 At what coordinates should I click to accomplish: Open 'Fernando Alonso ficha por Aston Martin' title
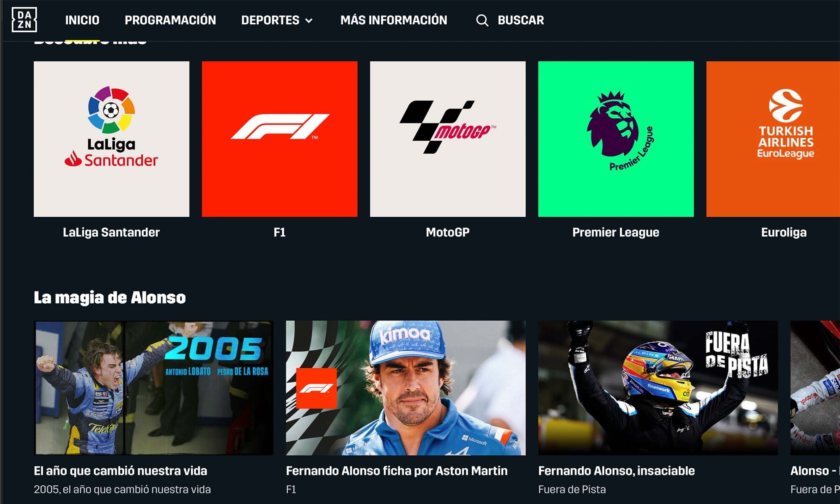tap(397, 471)
